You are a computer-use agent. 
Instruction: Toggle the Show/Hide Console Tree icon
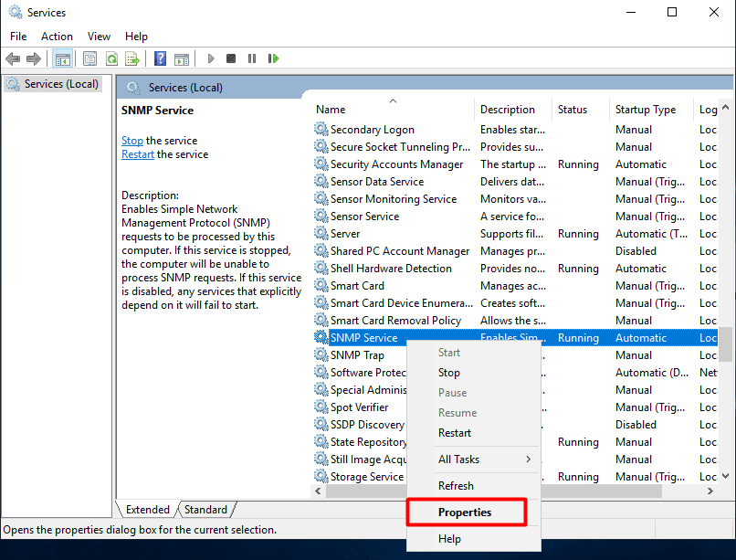[x=62, y=58]
